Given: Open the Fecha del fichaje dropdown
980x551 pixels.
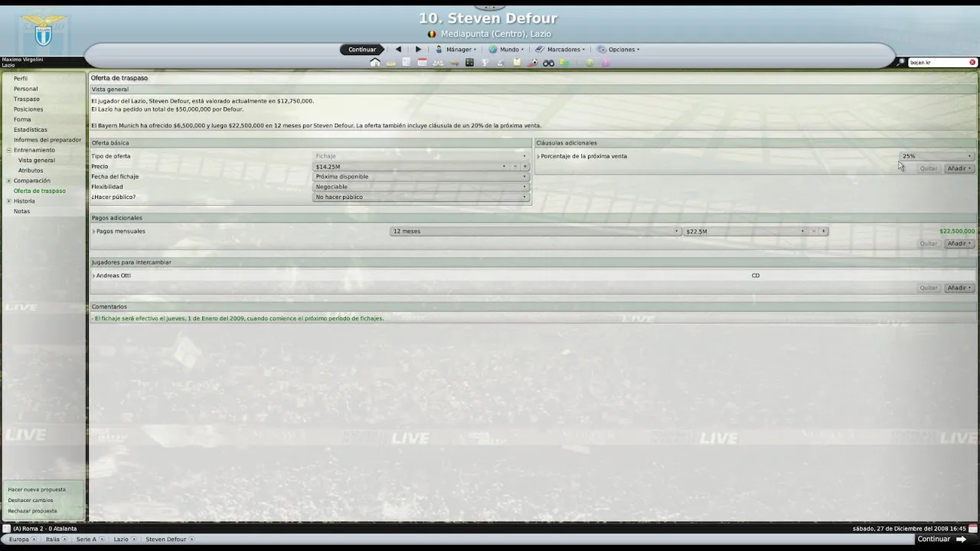Looking at the screenshot, I should pyautogui.click(x=421, y=176).
